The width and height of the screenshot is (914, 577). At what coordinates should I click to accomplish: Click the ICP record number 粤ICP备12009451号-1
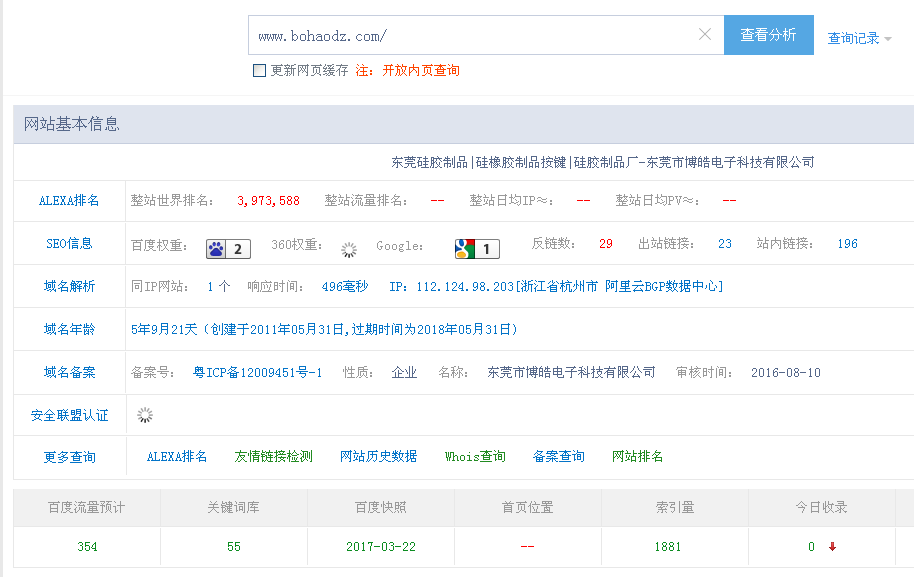(257, 373)
